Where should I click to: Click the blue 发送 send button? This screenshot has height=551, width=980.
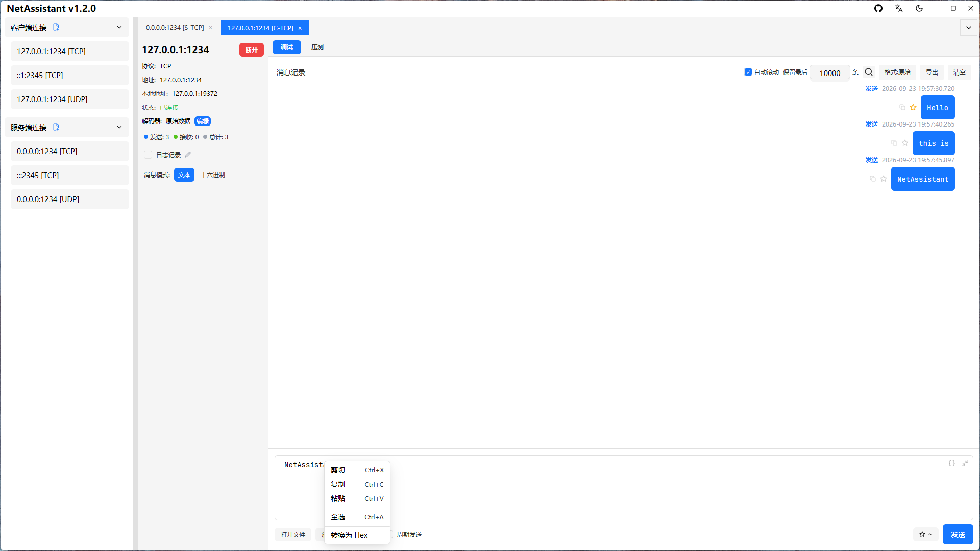click(958, 534)
